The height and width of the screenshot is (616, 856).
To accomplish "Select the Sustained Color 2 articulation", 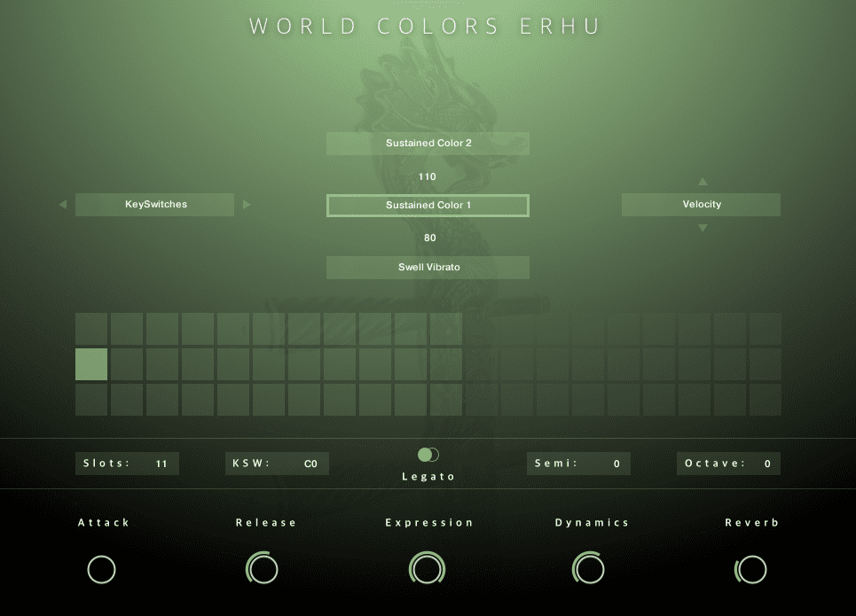I will click(428, 144).
